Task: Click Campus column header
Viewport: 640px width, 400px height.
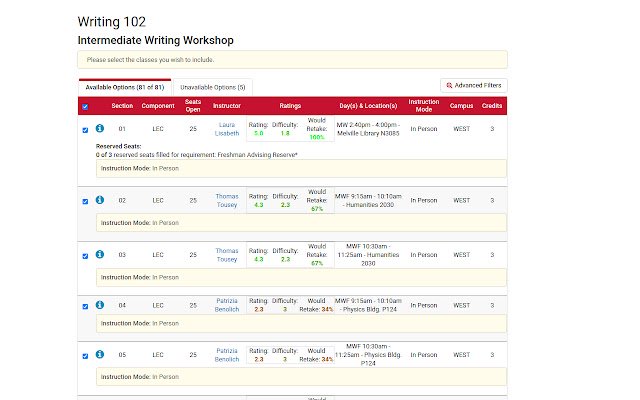Action: 461,106
